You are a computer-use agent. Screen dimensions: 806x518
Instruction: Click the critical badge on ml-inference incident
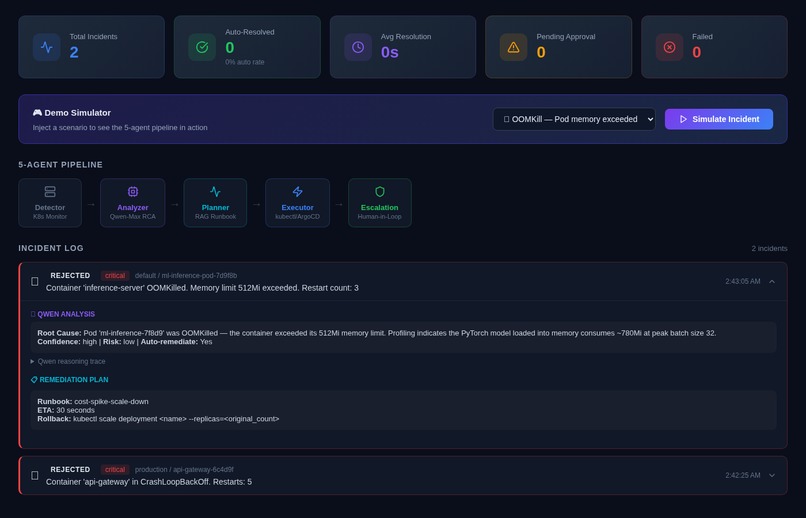pyautogui.click(x=115, y=276)
